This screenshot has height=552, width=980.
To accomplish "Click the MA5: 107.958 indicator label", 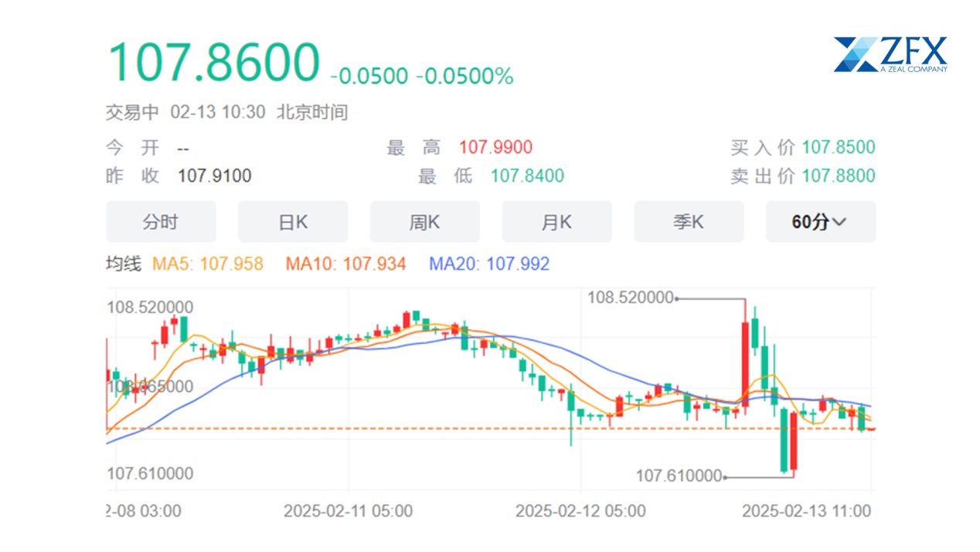I will [x=208, y=264].
